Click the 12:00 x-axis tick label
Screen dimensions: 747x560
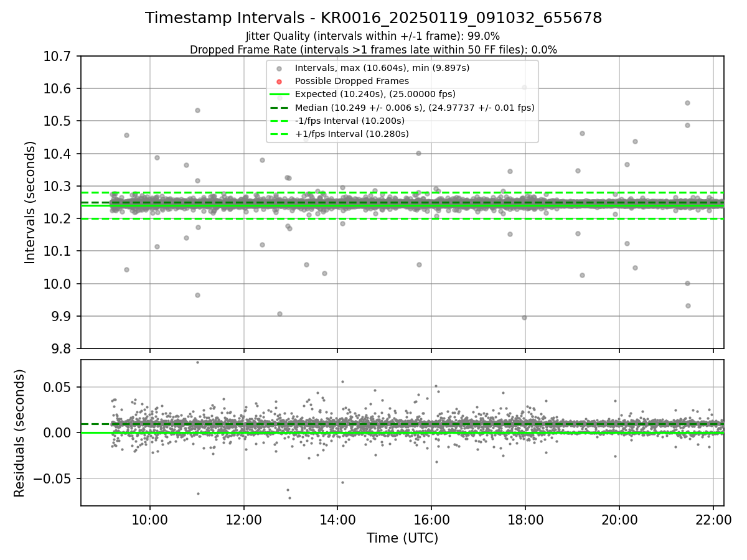pyautogui.click(x=243, y=520)
